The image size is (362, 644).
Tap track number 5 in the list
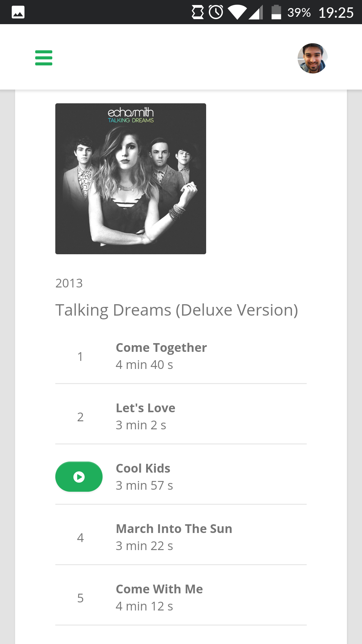[x=80, y=598]
